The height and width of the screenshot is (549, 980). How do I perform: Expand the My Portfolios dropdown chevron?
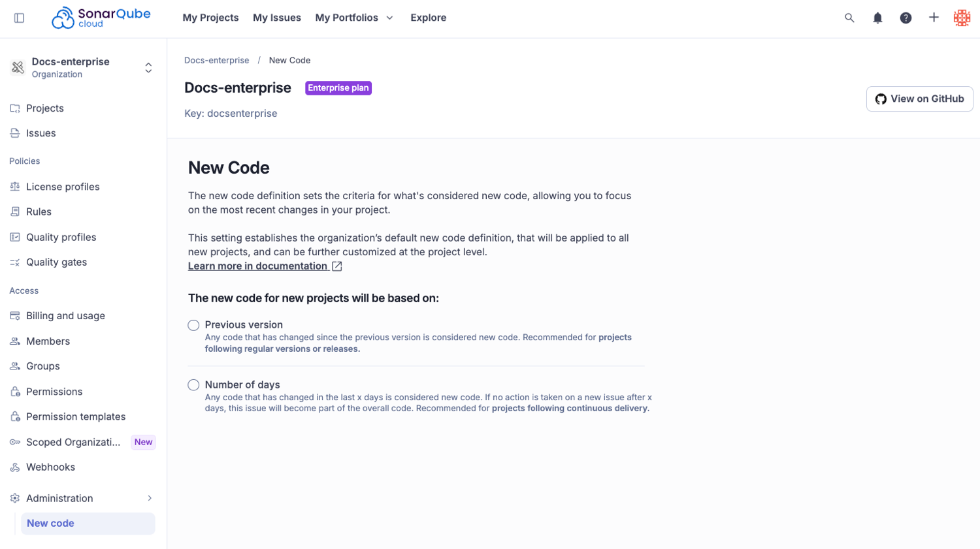(x=389, y=18)
